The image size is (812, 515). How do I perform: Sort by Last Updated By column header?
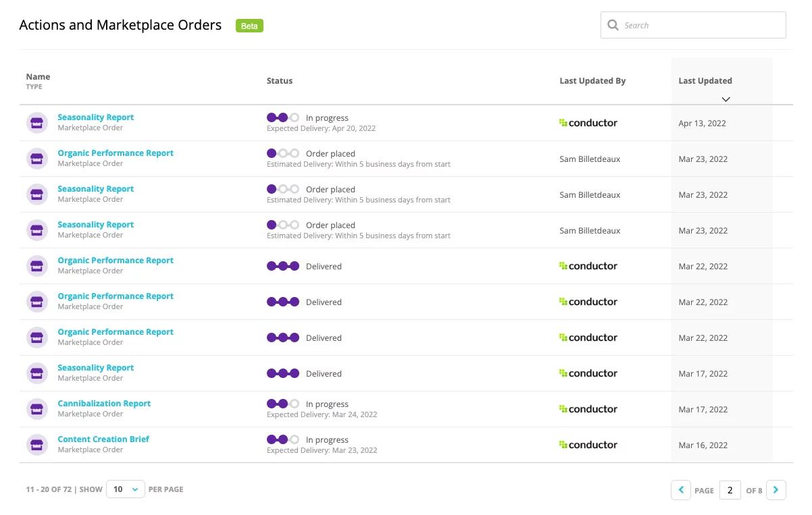(592, 81)
